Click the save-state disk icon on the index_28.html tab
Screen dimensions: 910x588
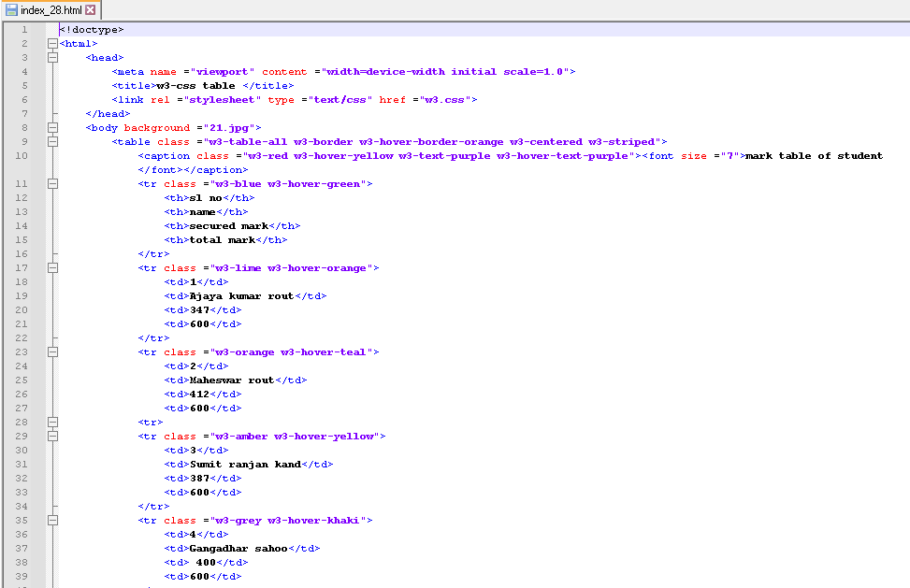11,10
